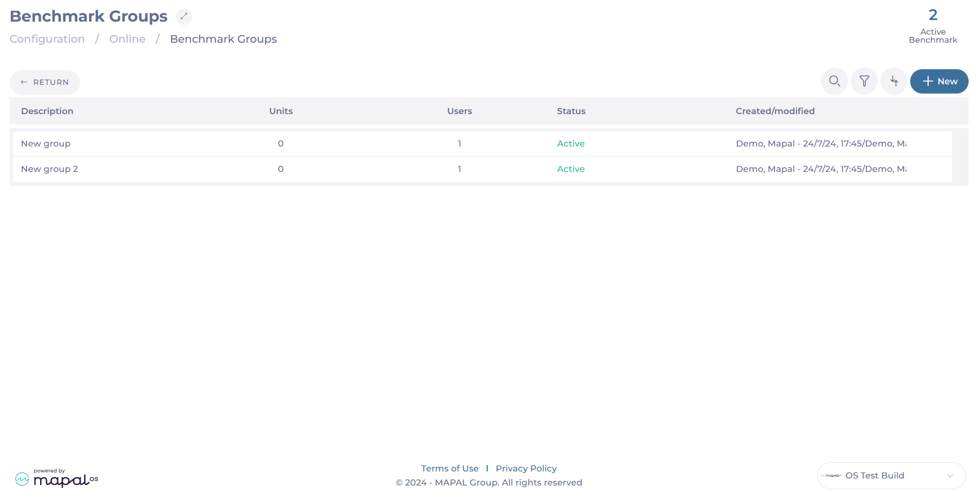Sort by Users column header

459,111
